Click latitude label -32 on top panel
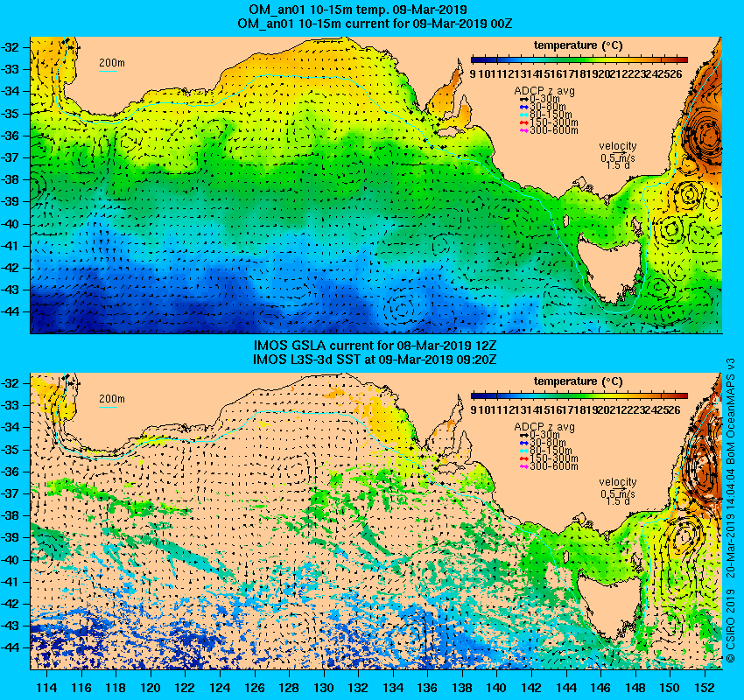This screenshot has height=700, width=744. [10, 47]
